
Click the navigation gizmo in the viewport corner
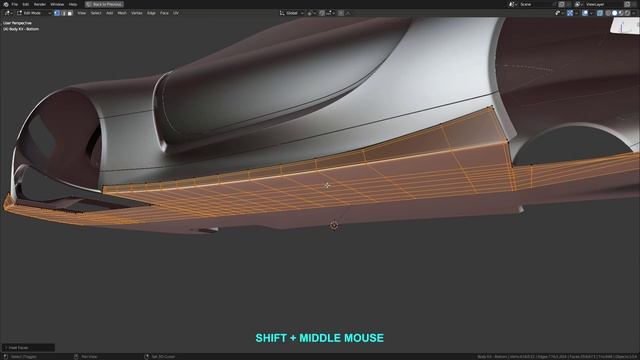tap(624, 27)
